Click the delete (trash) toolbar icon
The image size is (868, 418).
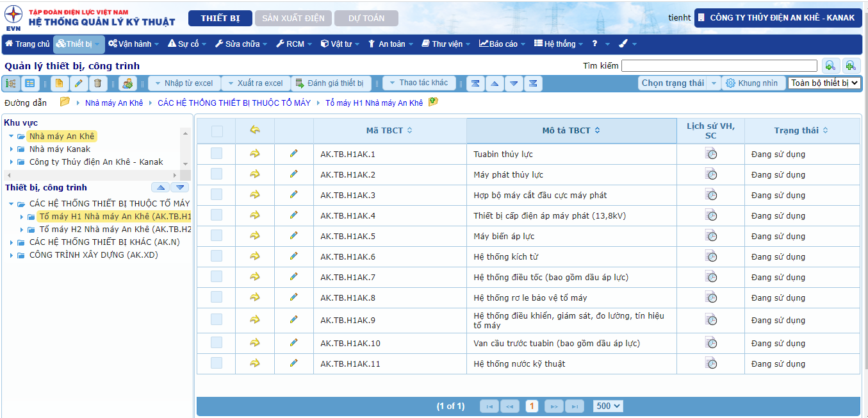(x=97, y=83)
